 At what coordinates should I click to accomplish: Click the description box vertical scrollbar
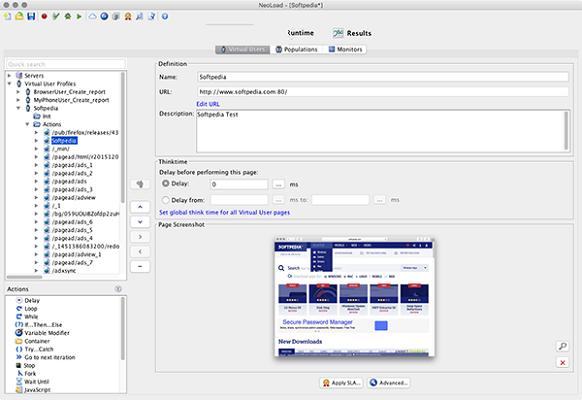click(x=566, y=131)
